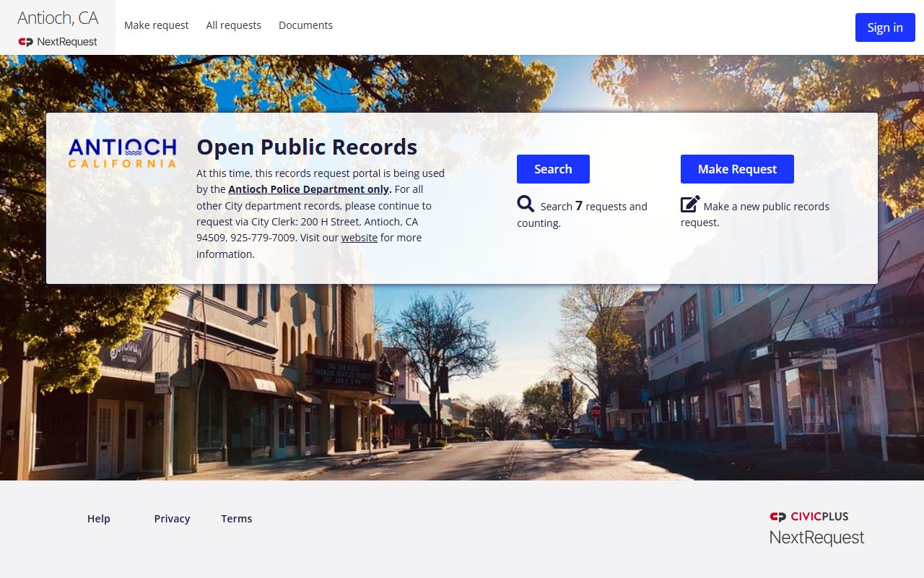Open the Help footer link
Viewport: 924px width, 578px height.
point(99,519)
